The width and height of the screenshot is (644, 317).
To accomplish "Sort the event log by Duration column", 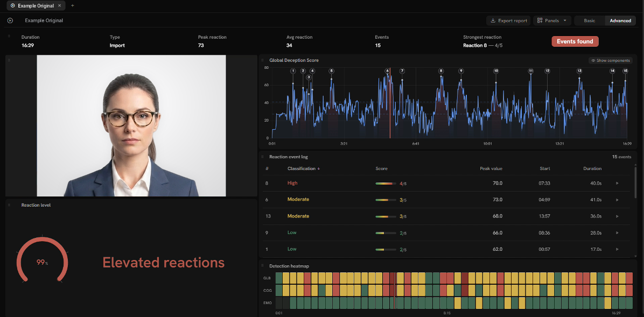I will (x=592, y=168).
